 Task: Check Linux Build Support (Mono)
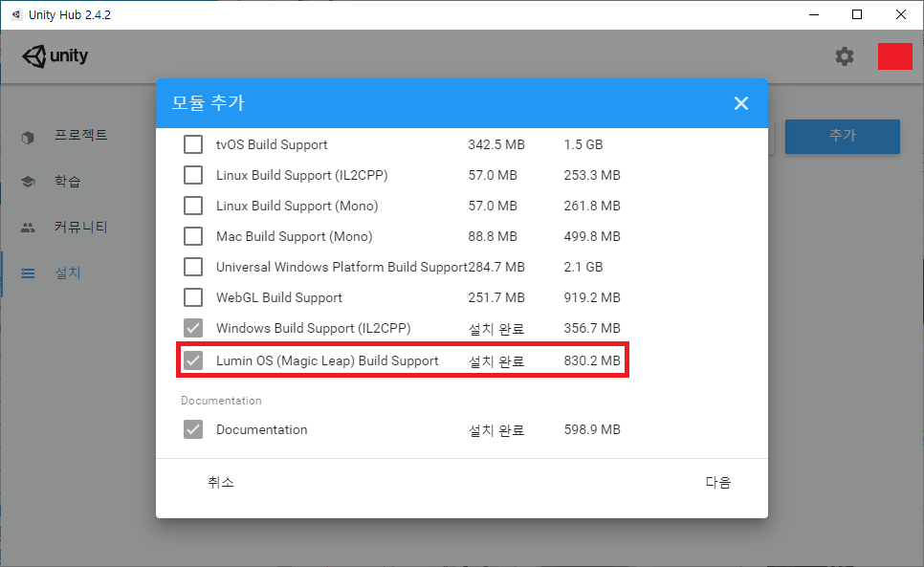click(x=193, y=206)
